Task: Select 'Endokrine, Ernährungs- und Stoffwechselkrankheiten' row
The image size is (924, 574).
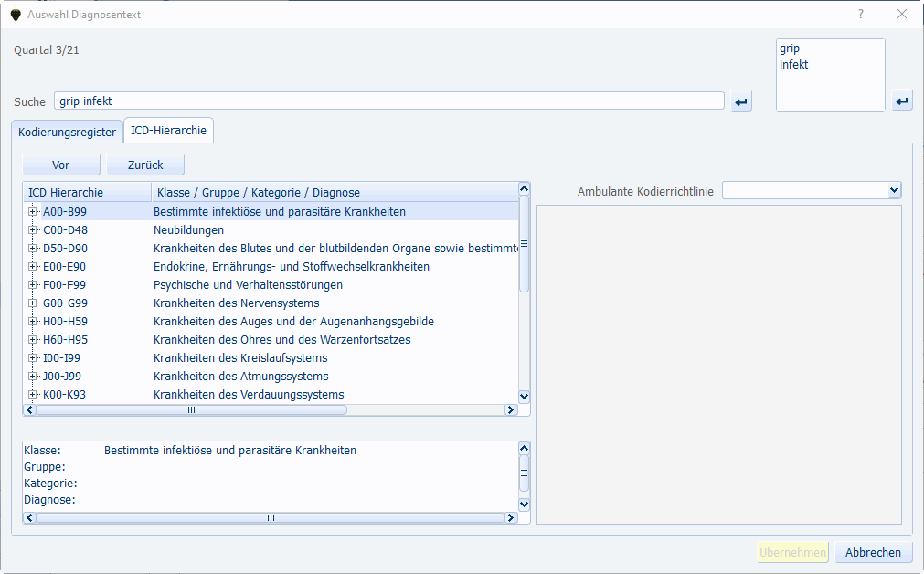Action: click(x=292, y=266)
